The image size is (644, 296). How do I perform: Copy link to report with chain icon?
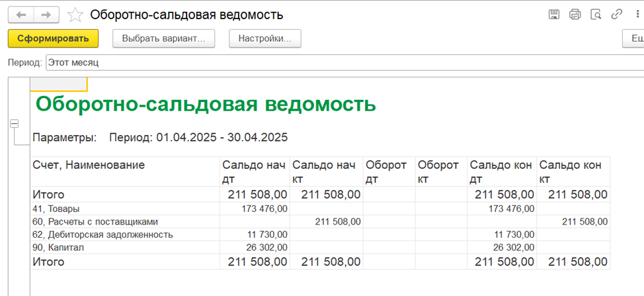point(617,15)
